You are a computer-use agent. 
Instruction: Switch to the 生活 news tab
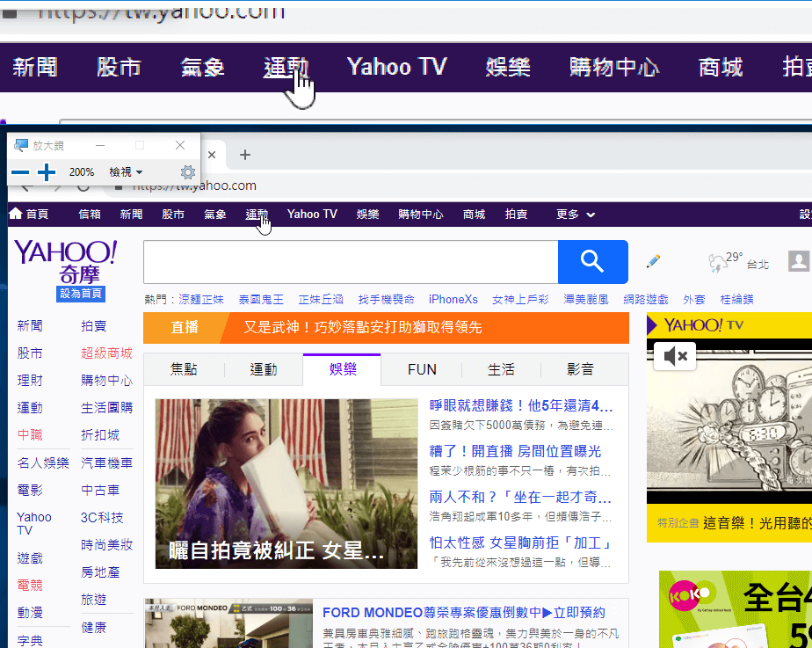(x=501, y=369)
